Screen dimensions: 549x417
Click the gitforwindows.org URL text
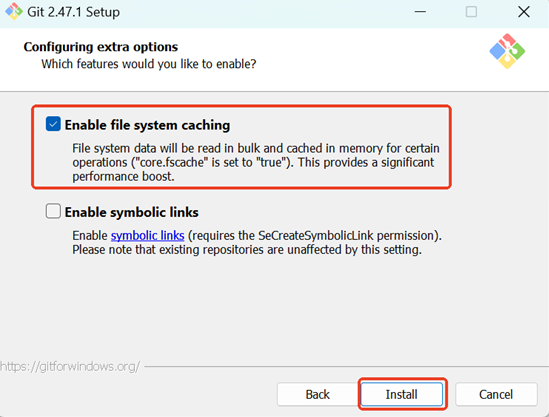click(70, 367)
